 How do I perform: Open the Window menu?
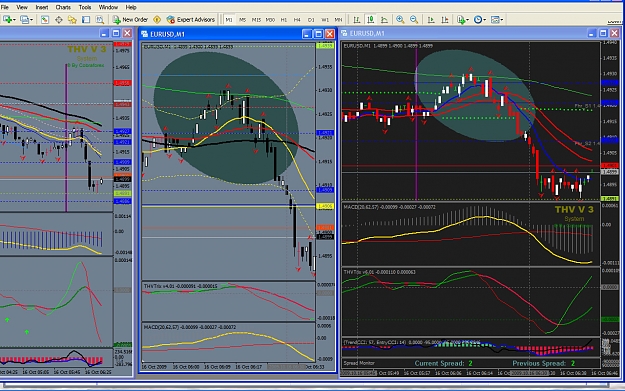(108, 7)
